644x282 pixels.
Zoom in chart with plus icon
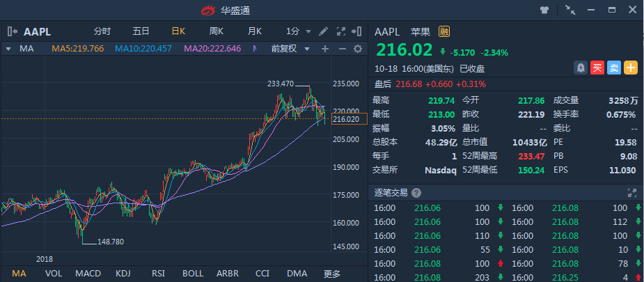[325, 49]
